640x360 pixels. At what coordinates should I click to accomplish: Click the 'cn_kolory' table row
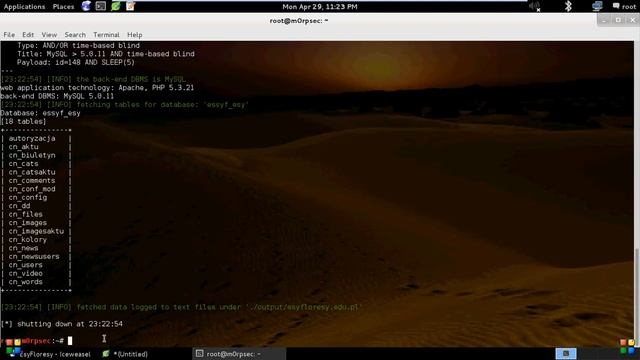click(x=28, y=240)
